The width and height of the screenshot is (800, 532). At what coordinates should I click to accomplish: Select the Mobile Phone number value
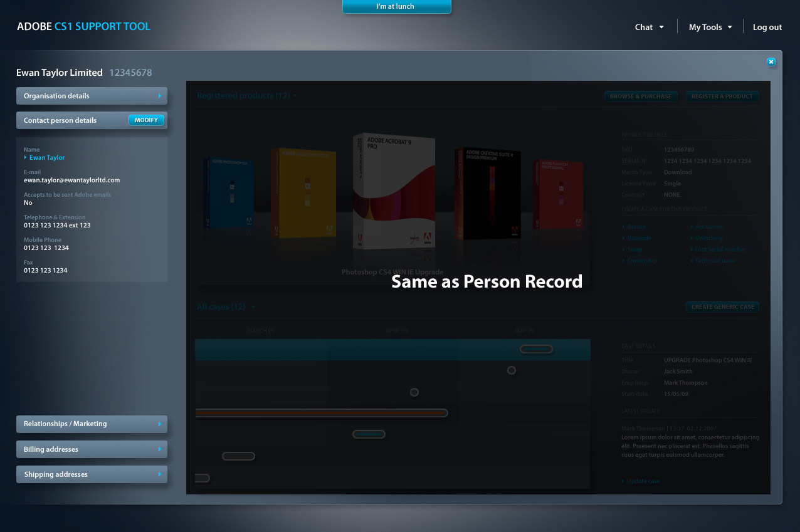pyautogui.click(x=46, y=248)
